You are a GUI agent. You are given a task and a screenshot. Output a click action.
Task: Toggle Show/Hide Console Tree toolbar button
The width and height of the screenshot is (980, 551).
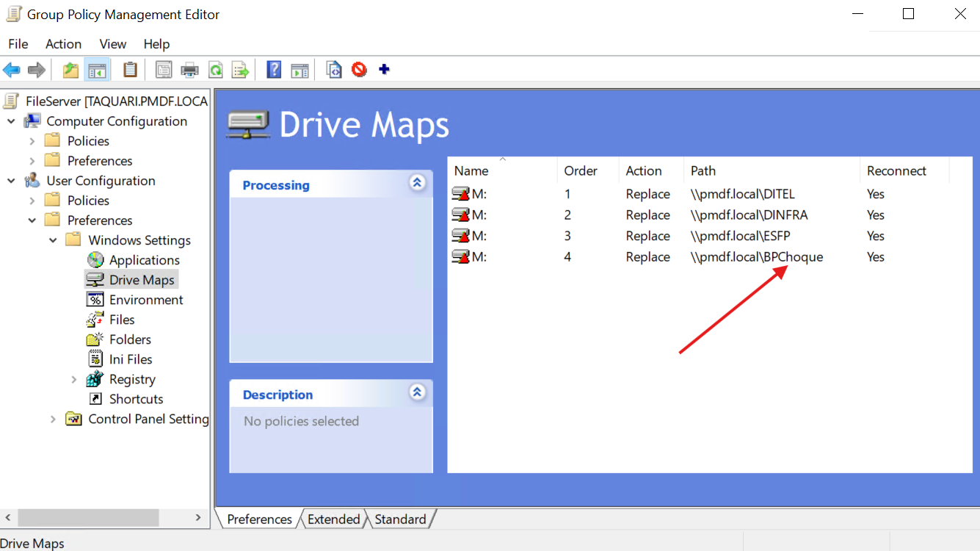tap(96, 70)
